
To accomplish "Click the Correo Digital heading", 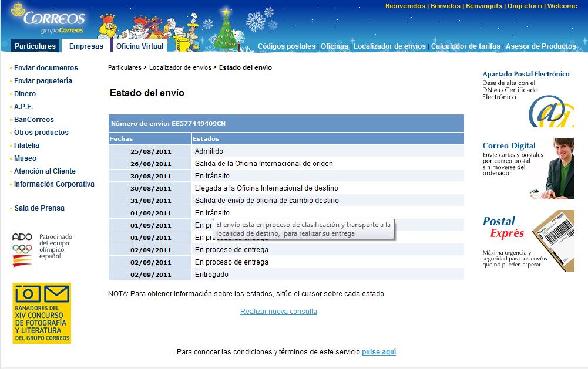I will (509, 145).
